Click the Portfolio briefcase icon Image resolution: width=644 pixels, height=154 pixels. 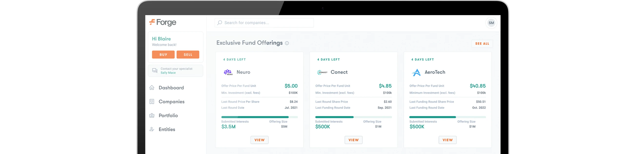point(152,115)
